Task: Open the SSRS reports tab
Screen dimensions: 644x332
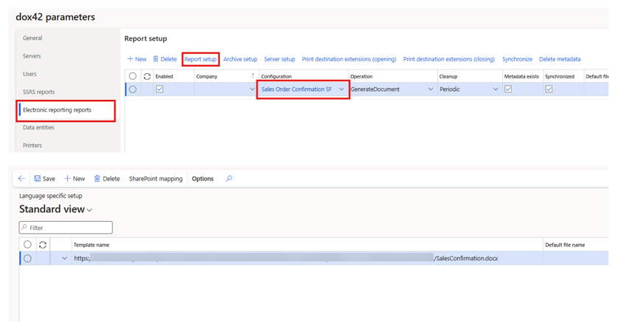Action: point(38,92)
